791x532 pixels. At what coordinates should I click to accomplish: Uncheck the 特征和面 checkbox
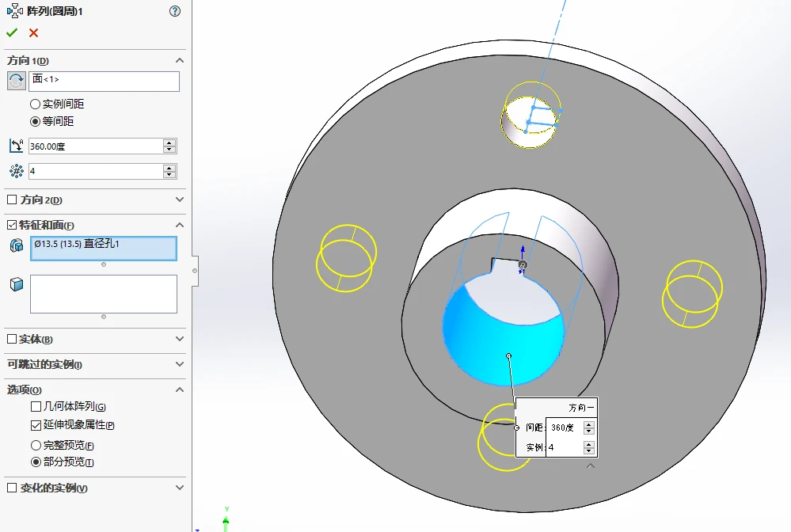(12, 225)
